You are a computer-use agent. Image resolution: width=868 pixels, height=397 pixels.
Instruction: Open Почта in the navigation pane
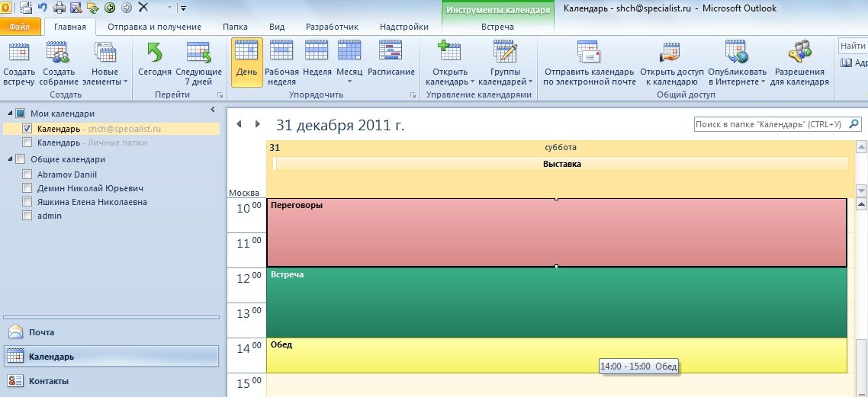[x=41, y=332]
